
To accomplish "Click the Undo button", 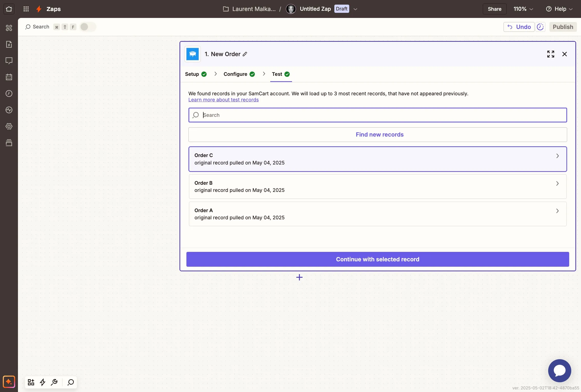I will tap(519, 27).
